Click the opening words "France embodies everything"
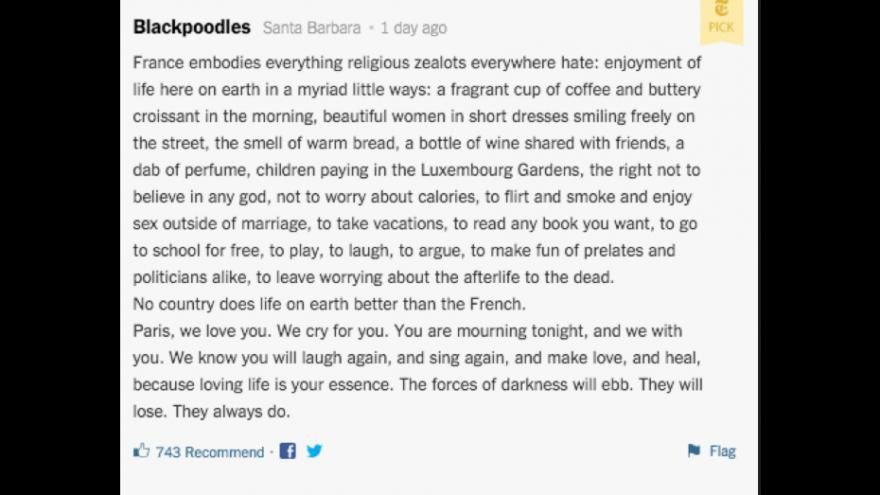The height and width of the screenshot is (495, 880). 237,62
